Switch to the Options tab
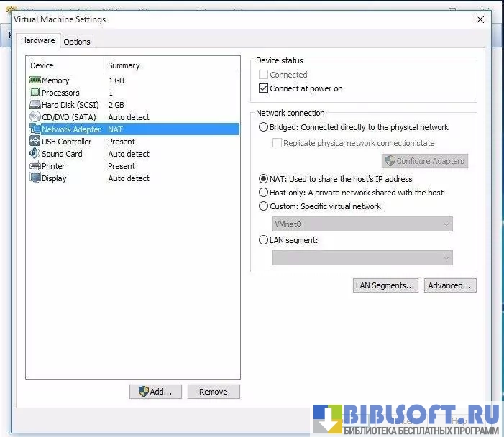 pos(77,42)
